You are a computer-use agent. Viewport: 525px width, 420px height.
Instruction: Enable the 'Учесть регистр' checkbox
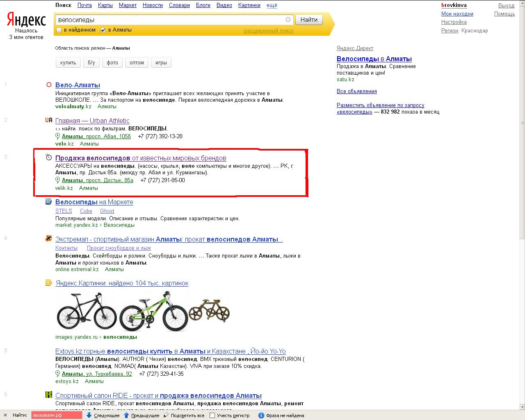click(x=212, y=415)
